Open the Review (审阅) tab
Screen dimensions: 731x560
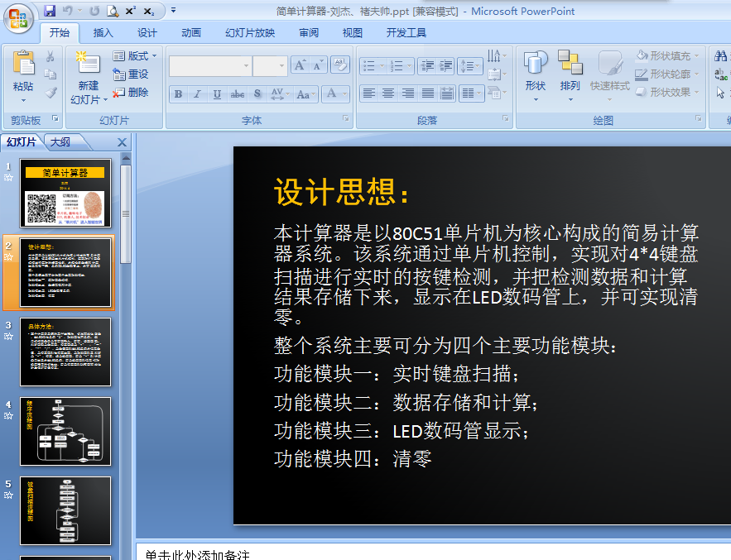pyautogui.click(x=309, y=32)
